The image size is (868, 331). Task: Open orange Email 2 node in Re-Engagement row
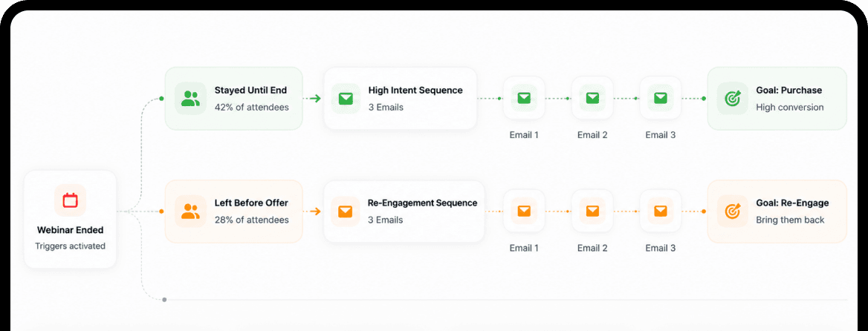pos(592,211)
